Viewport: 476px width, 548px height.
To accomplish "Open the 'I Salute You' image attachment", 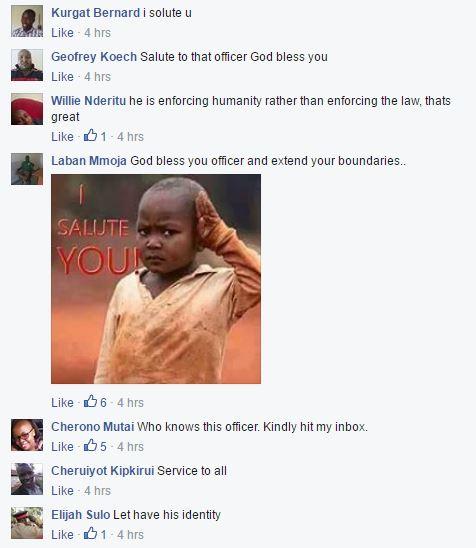I will click(156, 279).
